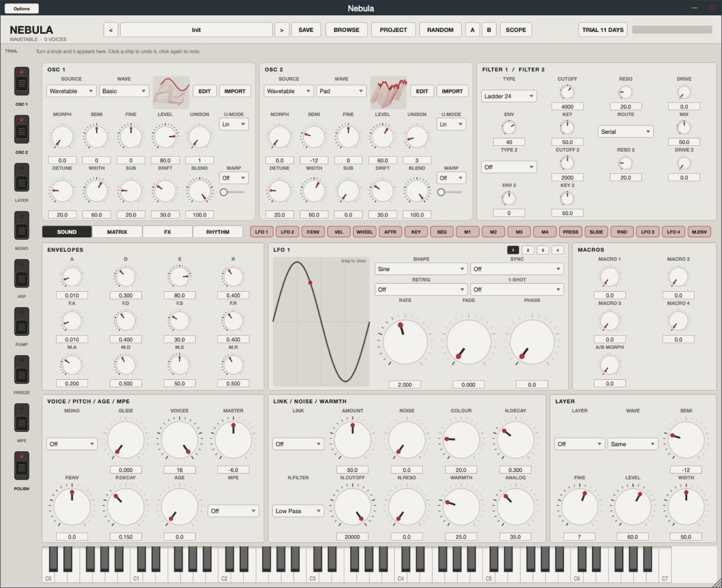Click OSC 1 IMPORT button

[235, 91]
